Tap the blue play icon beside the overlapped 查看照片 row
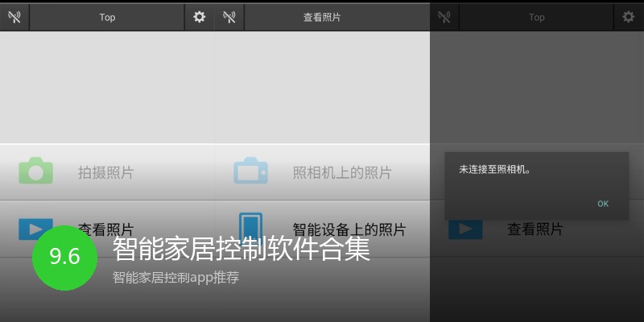The width and height of the screenshot is (644, 322). pos(35,228)
